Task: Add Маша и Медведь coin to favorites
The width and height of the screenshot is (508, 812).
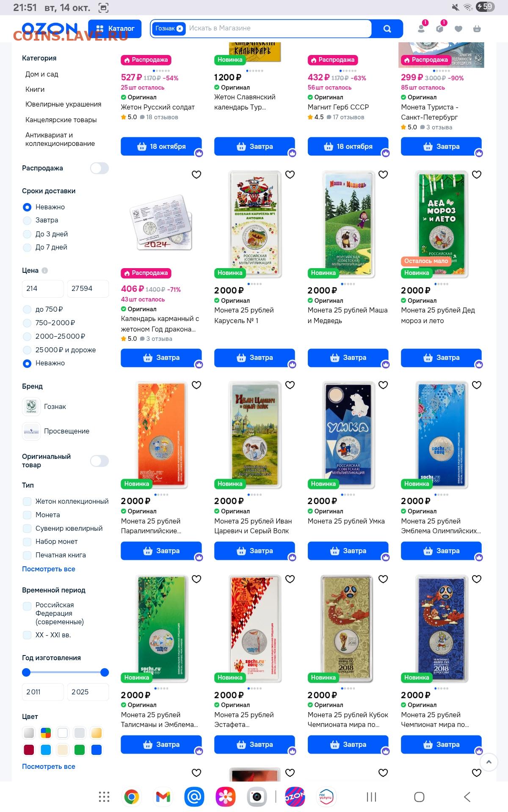Action: [x=383, y=175]
